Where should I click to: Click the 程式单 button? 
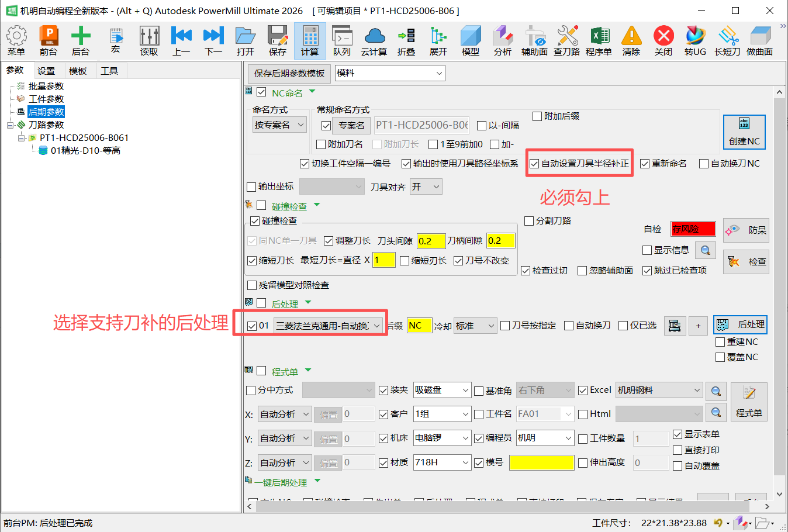tap(749, 402)
